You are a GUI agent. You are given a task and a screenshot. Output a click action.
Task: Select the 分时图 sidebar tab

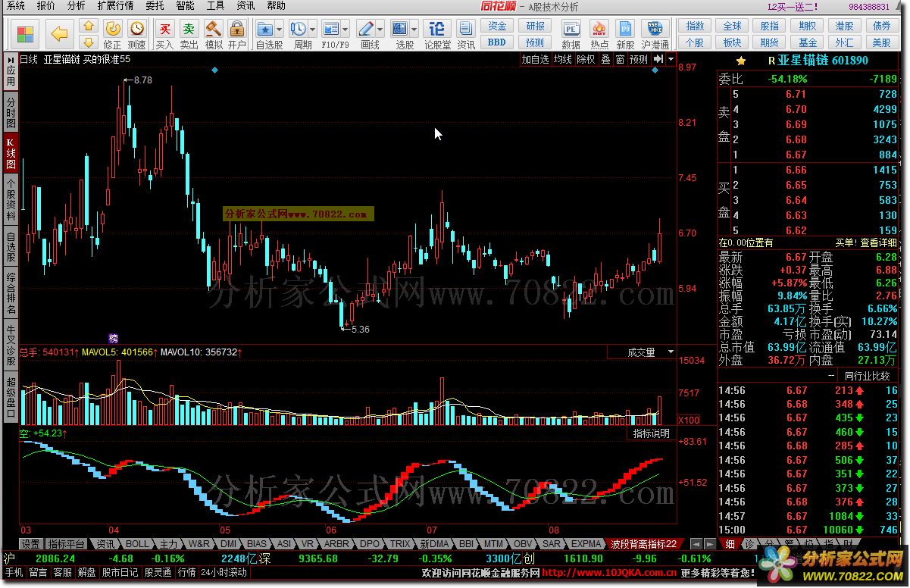click(11, 113)
